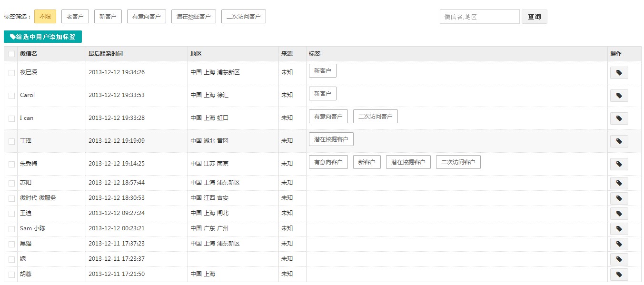This screenshot has width=644, height=285.
Task: Toggle the select-all checkbox in the table header
Action: tap(11, 54)
